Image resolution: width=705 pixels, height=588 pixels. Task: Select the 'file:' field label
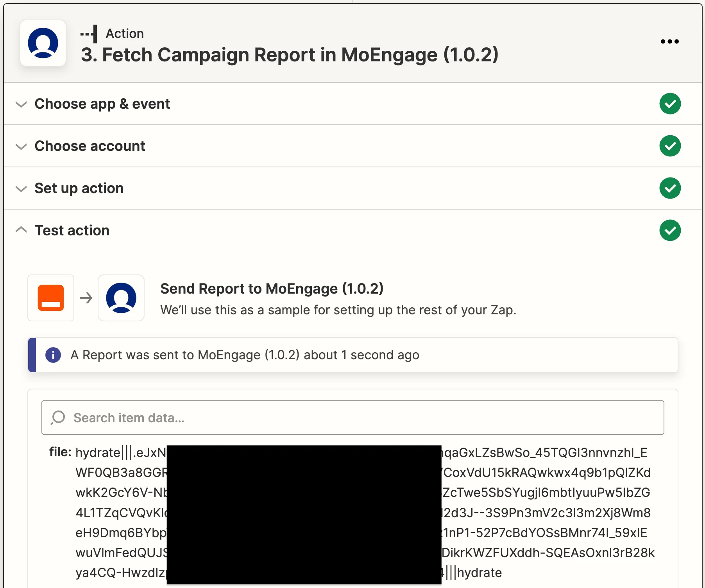point(60,452)
